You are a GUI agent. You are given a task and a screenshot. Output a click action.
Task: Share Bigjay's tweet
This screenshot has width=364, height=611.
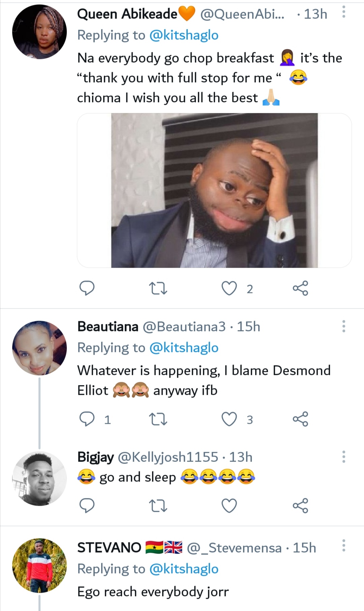point(300,505)
